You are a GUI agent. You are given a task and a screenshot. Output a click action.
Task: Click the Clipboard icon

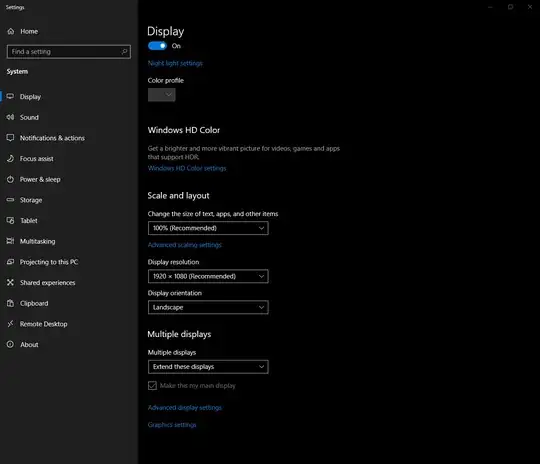pyautogui.click(x=10, y=303)
